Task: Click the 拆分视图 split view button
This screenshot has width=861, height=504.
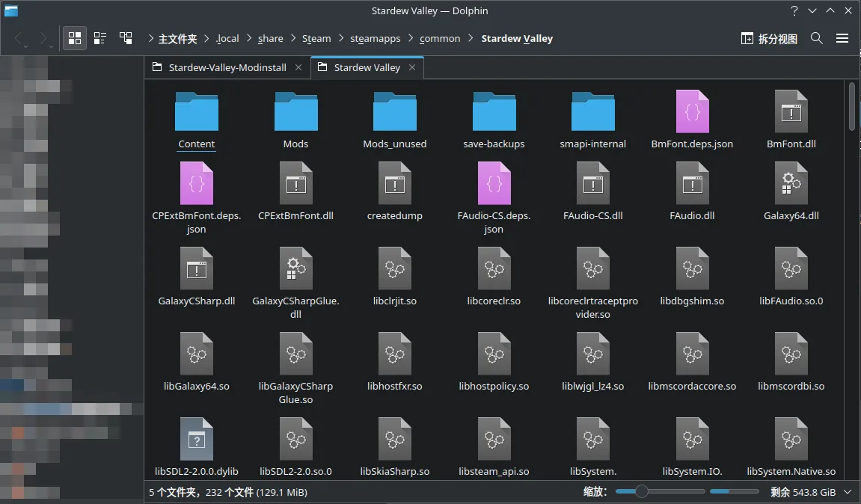Action: click(x=769, y=38)
